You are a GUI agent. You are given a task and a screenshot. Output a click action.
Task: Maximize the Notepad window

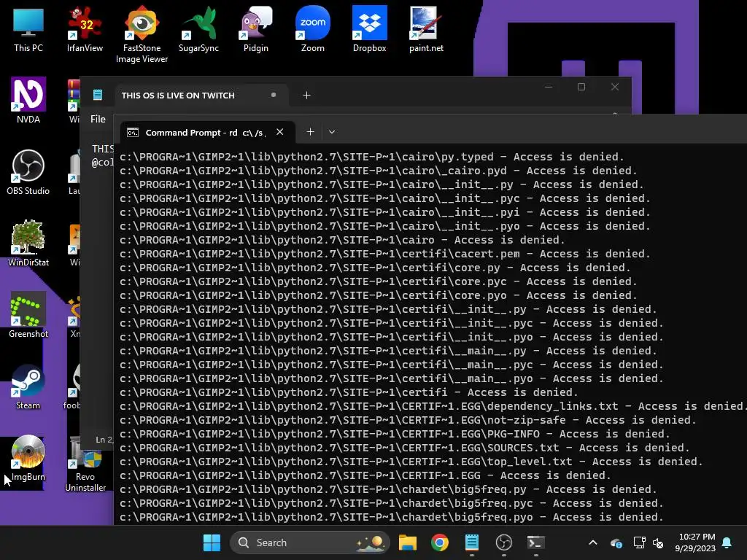(581, 87)
